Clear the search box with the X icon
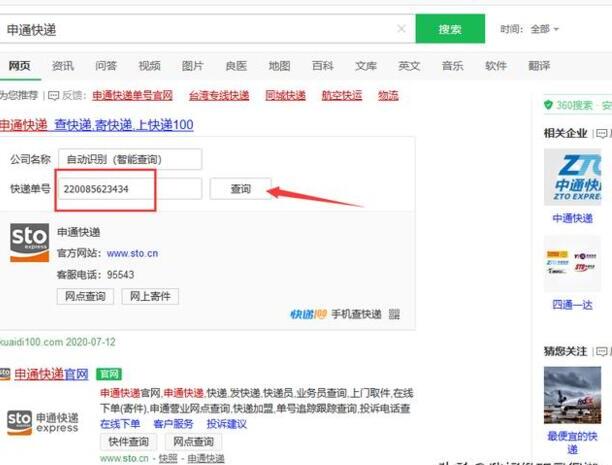Screen dimensions: 612x465 401,30
